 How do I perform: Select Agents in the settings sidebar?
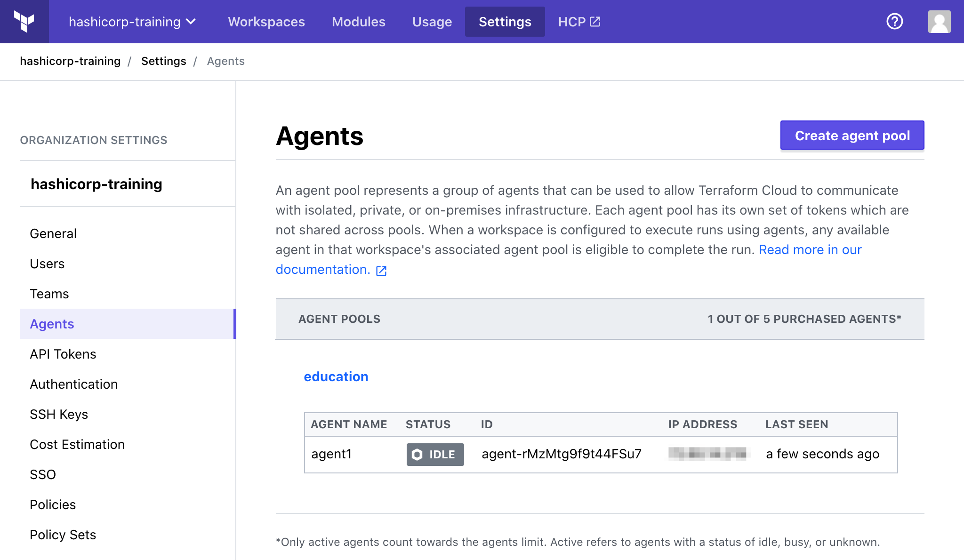pos(128,324)
